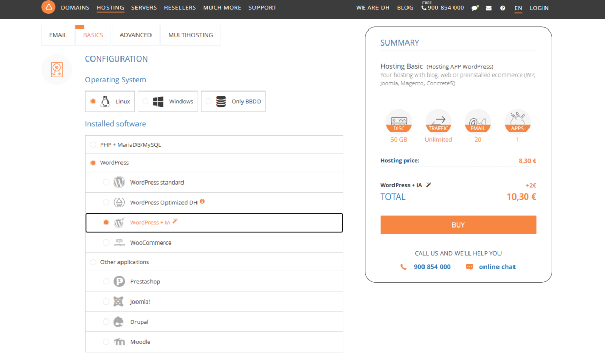The height and width of the screenshot is (364, 605).
Task: Open the BLOG link
Action: pos(405,8)
